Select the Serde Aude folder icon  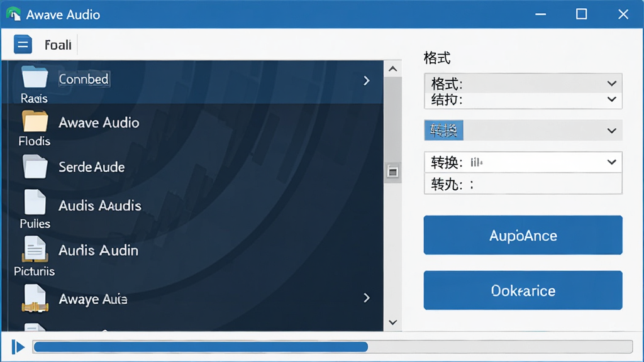click(35, 166)
